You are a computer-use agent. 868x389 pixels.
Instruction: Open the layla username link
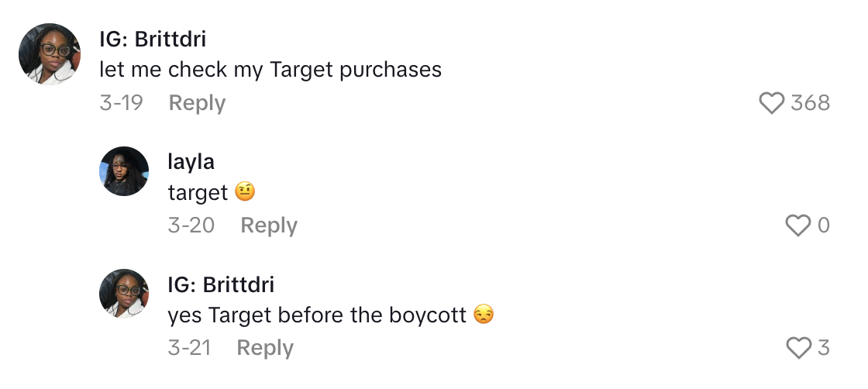(x=191, y=162)
